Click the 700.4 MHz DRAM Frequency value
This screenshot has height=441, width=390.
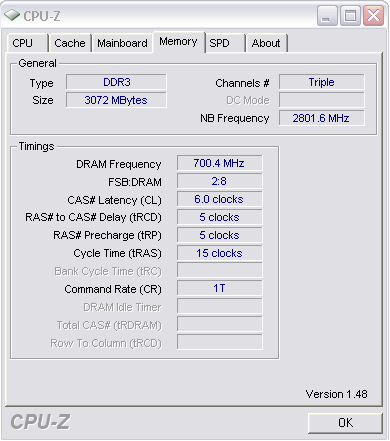pos(220,163)
